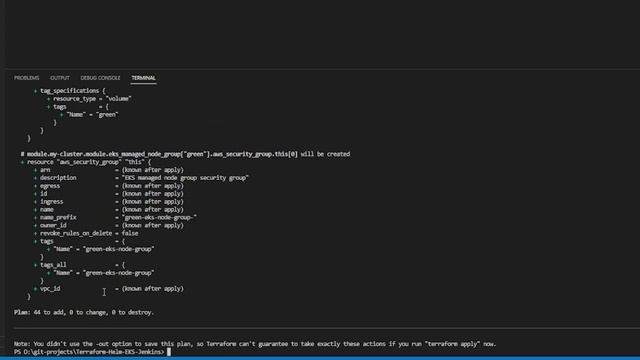Viewport: 640px width, 360px height.
Task: Click the resource_type = "volume" line
Action: pos(89,99)
